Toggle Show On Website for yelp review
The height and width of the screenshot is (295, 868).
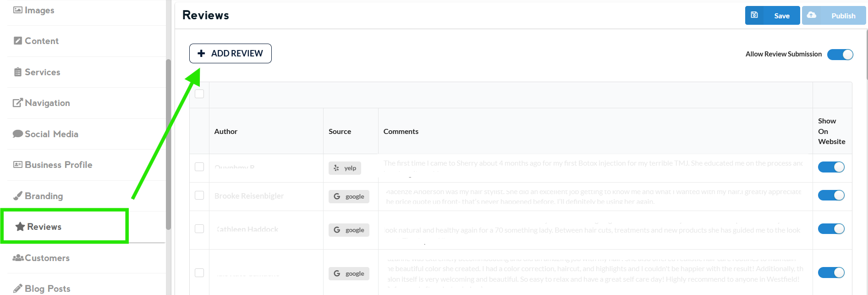pyautogui.click(x=831, y=167)
